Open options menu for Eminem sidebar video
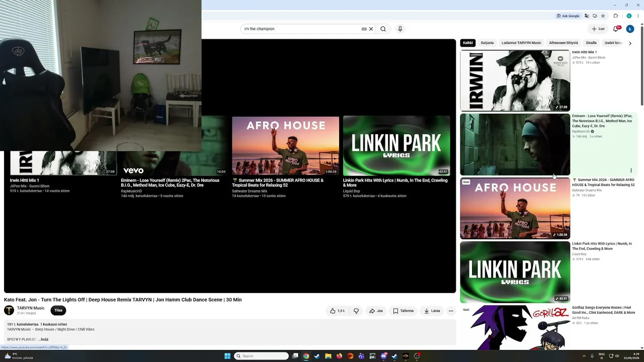 point(631,170)
